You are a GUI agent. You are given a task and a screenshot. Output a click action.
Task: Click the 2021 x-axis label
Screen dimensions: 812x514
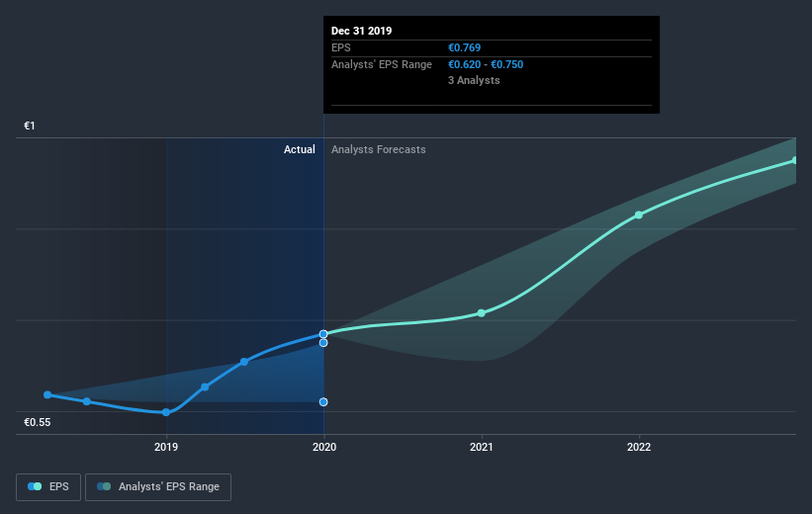point(481,447)
